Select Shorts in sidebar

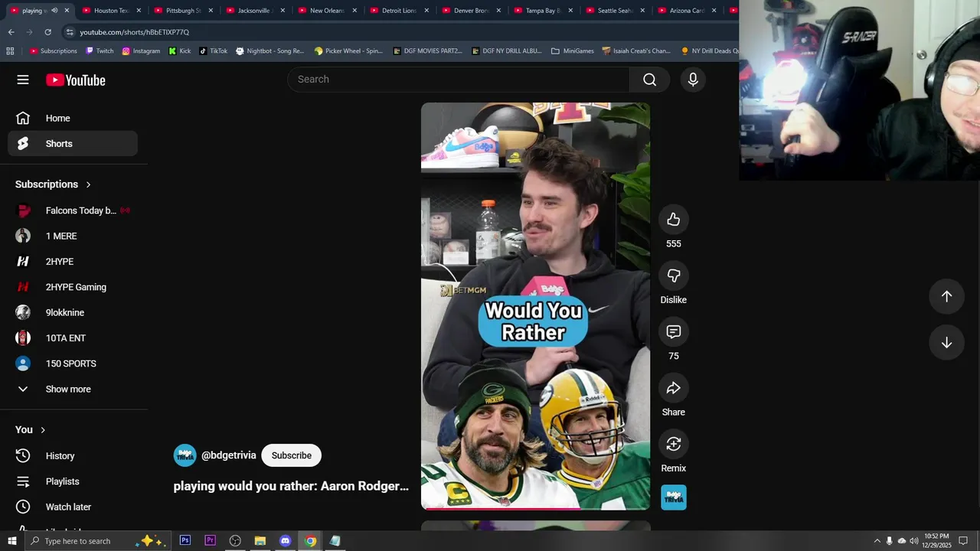click(73, 144)
